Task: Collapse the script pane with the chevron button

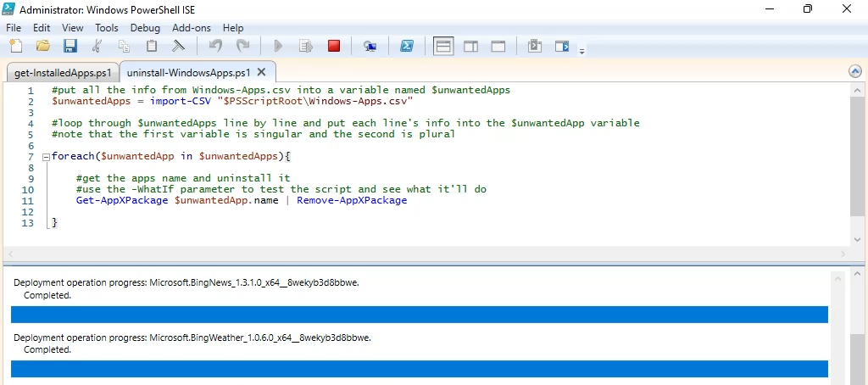Action: [x=854, y=72]
